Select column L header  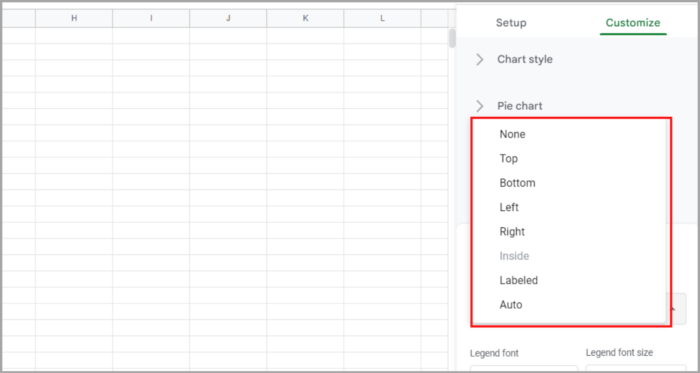click(x=382, y=18)
